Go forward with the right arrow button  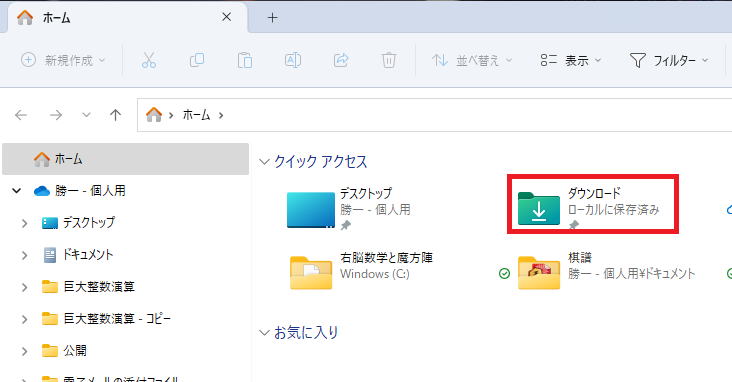coord(56,115)
